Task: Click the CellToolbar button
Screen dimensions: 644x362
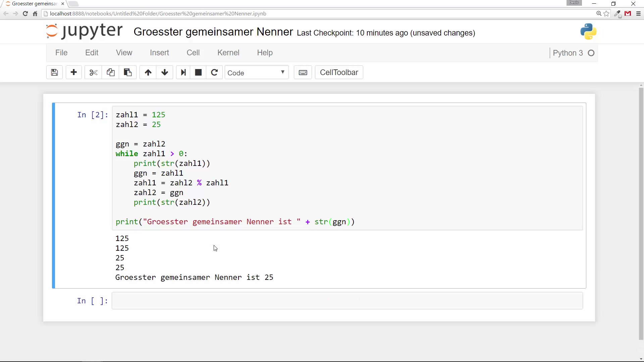Action: pyautogui.click(x=339, y=72)
